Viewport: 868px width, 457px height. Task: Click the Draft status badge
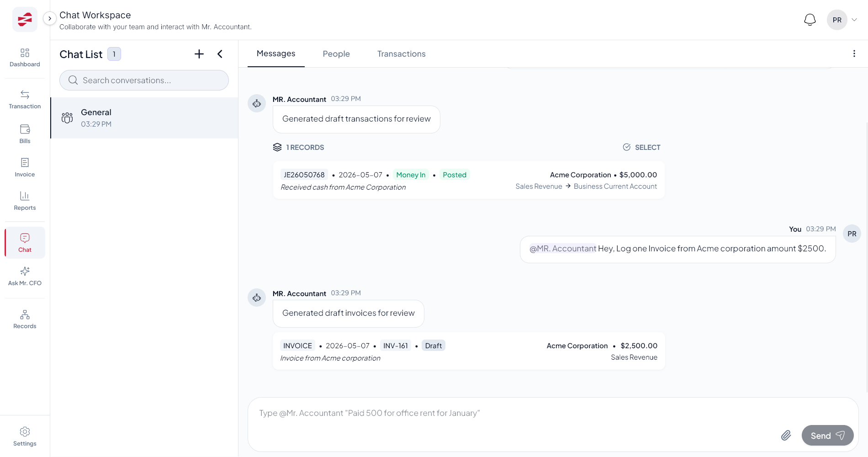(x=433, y=345)
